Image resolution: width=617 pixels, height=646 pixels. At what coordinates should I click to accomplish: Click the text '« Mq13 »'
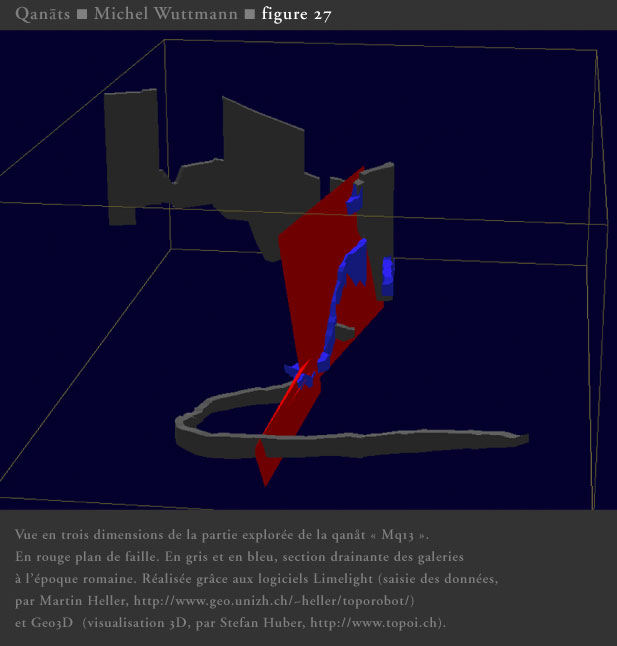399,535
